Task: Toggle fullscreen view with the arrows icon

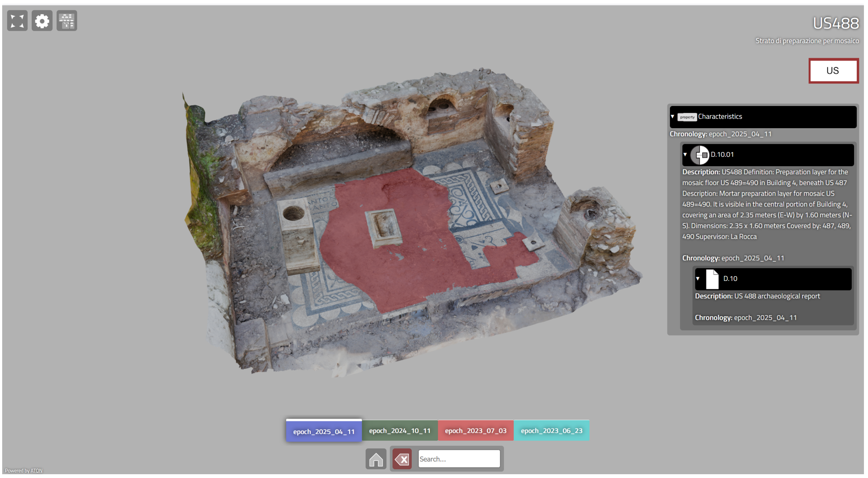Action: tap(17, 21)
